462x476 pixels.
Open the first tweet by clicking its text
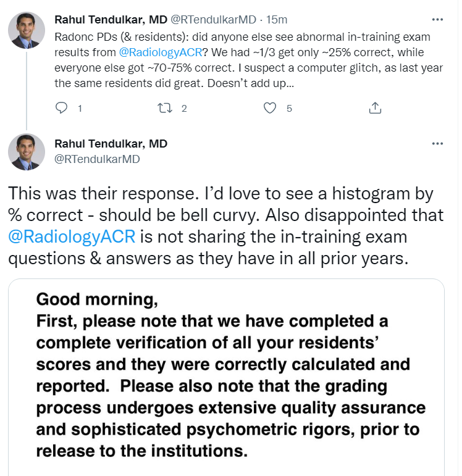point(235,67)
